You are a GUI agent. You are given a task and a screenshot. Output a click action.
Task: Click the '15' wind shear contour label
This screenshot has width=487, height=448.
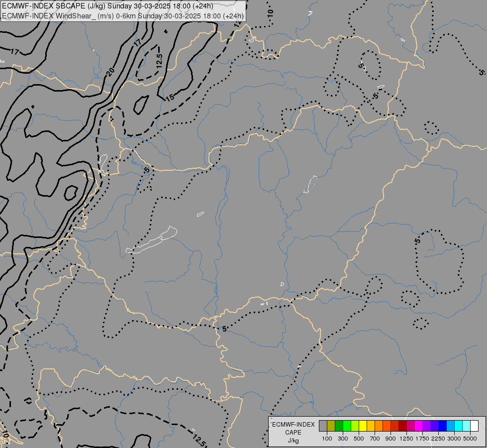coord(170,98)
